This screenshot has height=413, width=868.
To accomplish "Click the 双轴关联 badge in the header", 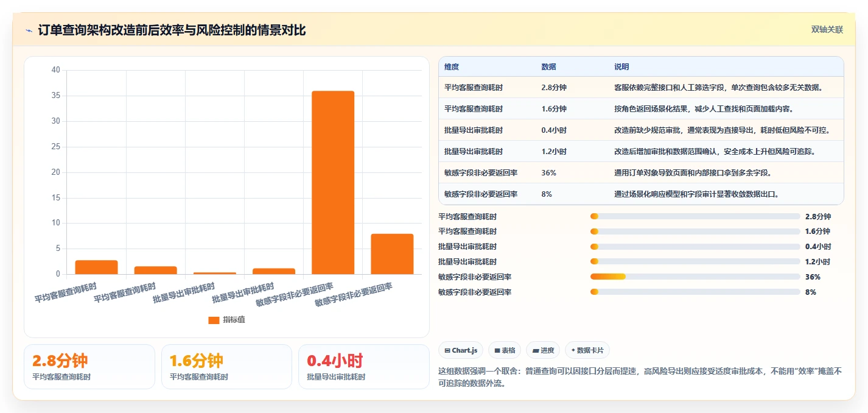I will (827, 30).
